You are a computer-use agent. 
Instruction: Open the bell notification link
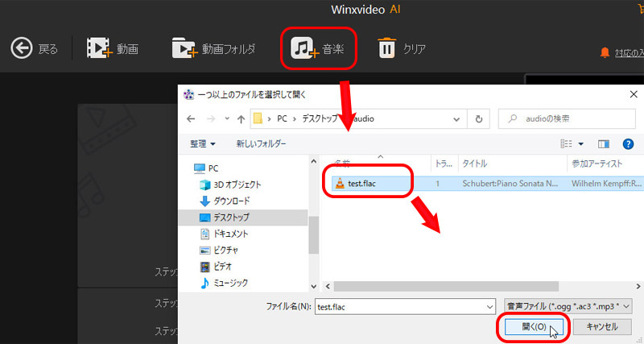pyautogui.click(x=621, y=53)
